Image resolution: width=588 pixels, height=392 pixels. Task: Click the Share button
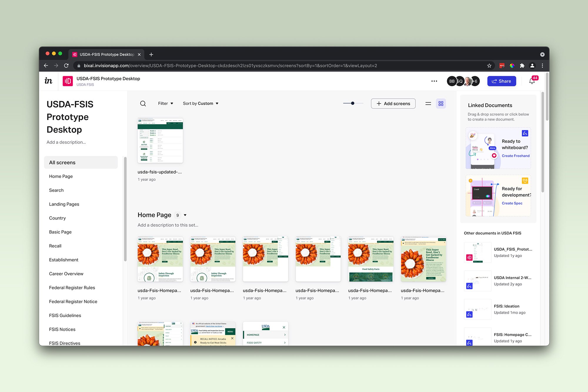(x=502, y=81)
